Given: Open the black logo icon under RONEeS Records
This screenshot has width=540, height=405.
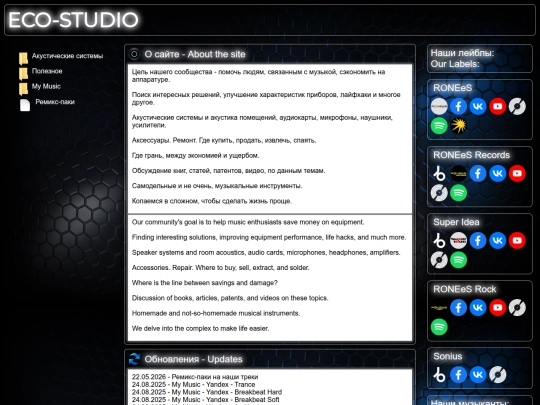Looking at the screenshot, I should tap(458, 174).
